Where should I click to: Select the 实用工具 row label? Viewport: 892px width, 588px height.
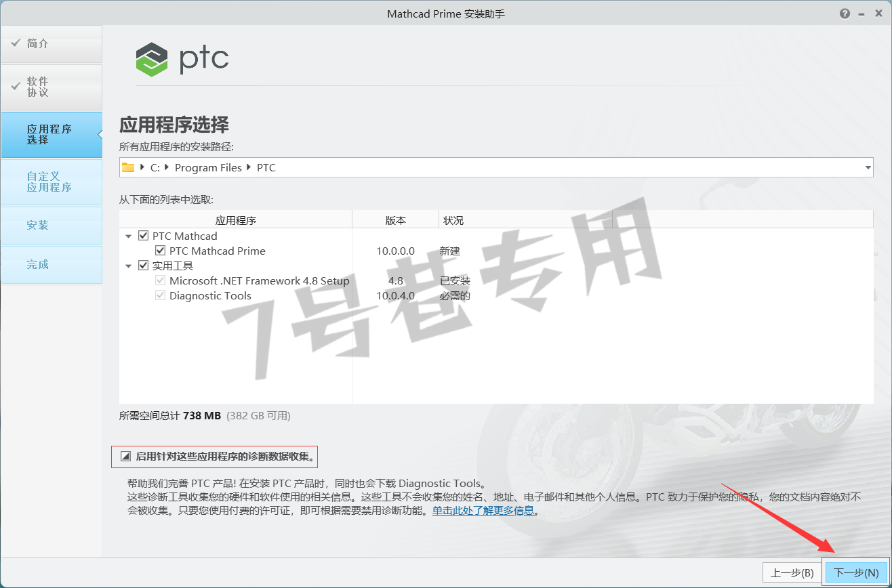point(173,266)
